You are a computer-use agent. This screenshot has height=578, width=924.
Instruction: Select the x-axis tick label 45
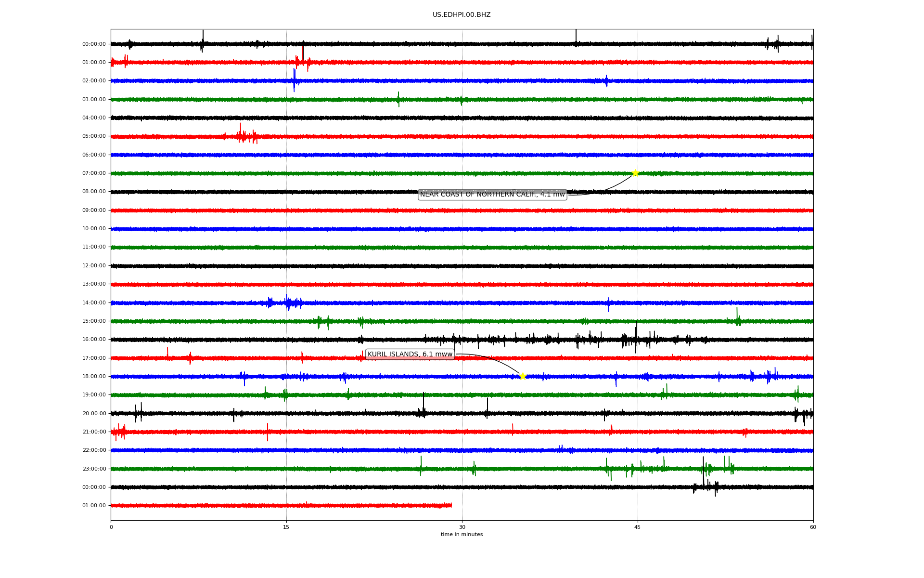[638, 527]
